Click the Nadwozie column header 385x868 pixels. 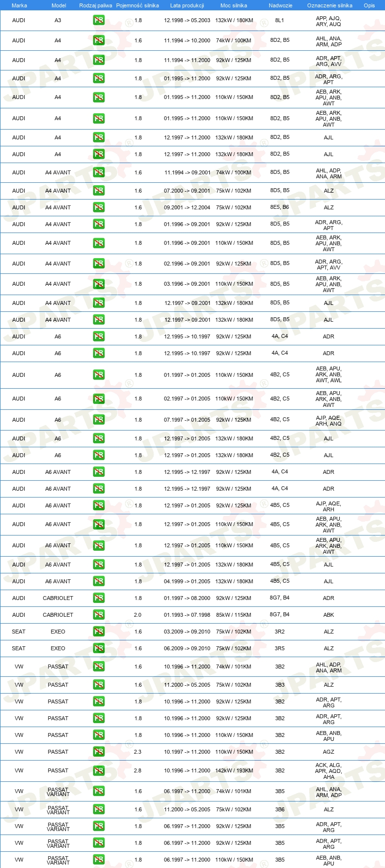click(281, 5)
